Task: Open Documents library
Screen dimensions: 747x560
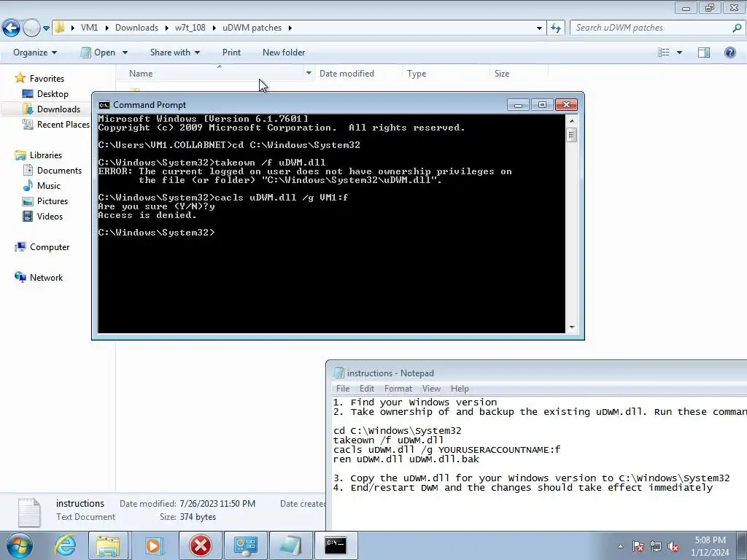Action: pyautogui.click(x=59, y=171)
